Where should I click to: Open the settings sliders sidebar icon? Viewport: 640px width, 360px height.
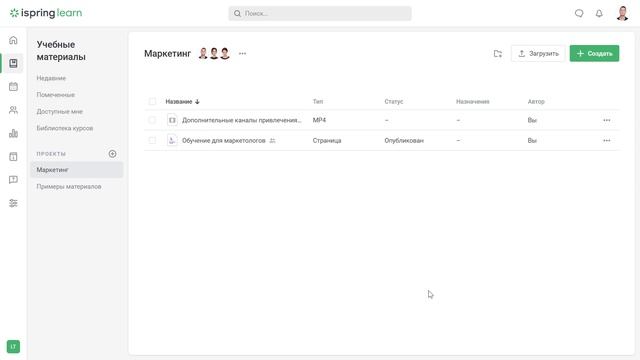[x=13, y=203]
